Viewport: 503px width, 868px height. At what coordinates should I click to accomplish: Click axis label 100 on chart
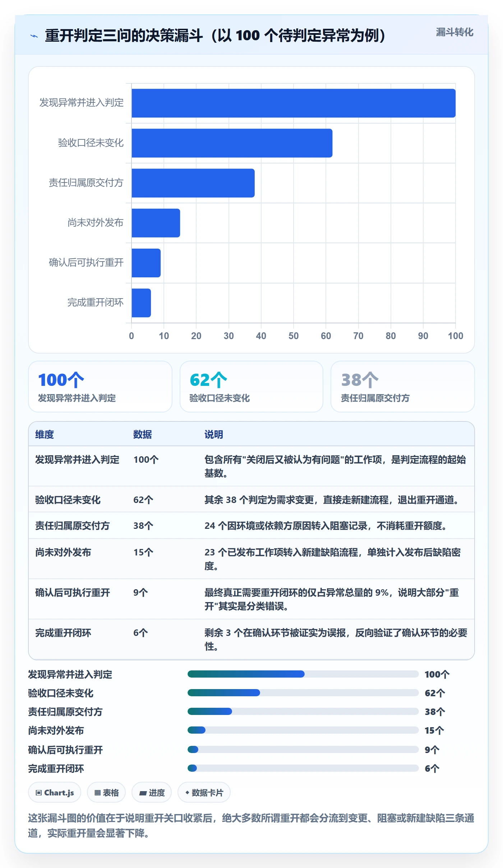tap(456, 336)
